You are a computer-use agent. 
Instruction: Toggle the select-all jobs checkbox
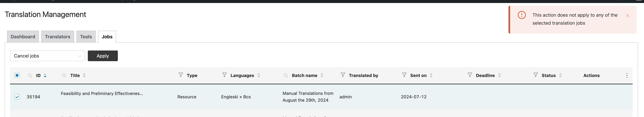(17, 75)
